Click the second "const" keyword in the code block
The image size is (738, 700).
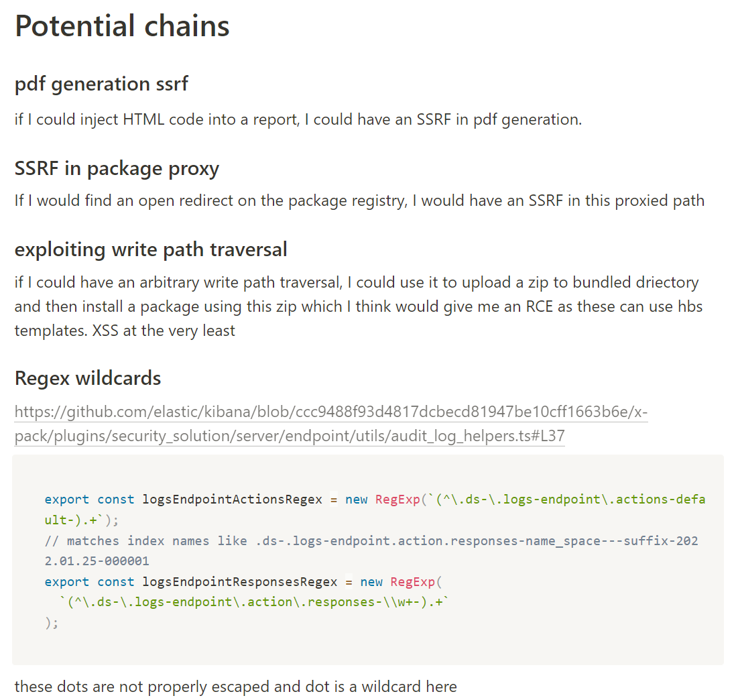pos(116,582)
